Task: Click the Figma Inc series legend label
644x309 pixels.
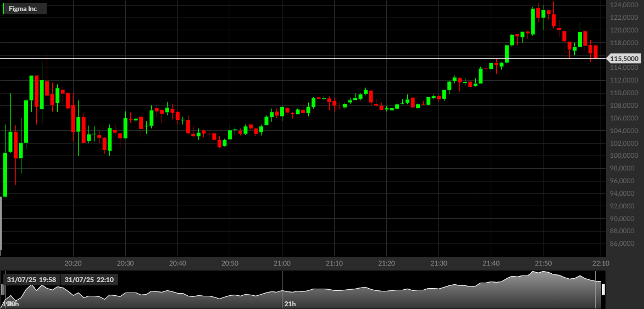Action: coord(23,9)
